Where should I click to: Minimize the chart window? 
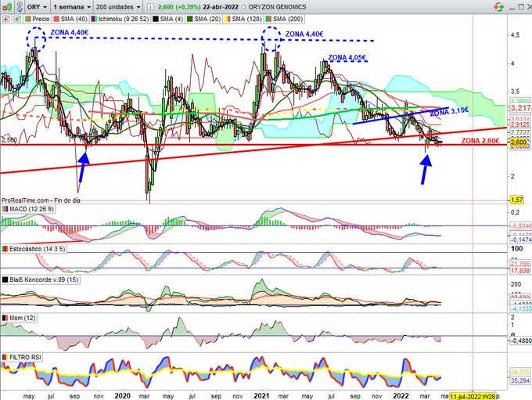click(x=512, y=8)
